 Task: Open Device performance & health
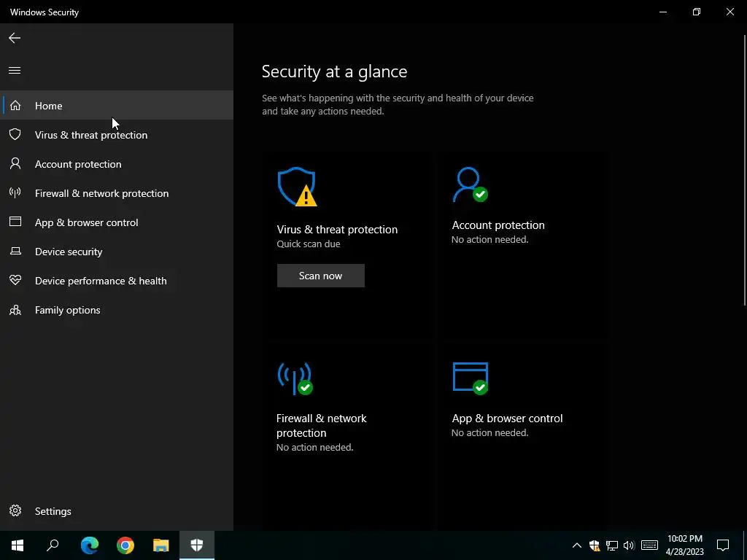click(117, 281)
